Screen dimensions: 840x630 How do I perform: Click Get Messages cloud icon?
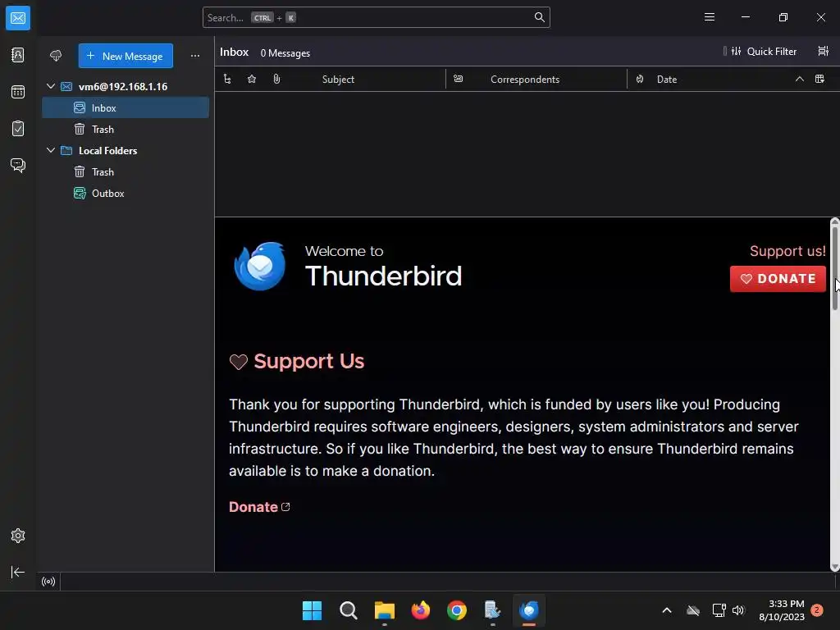coord(56,56)
